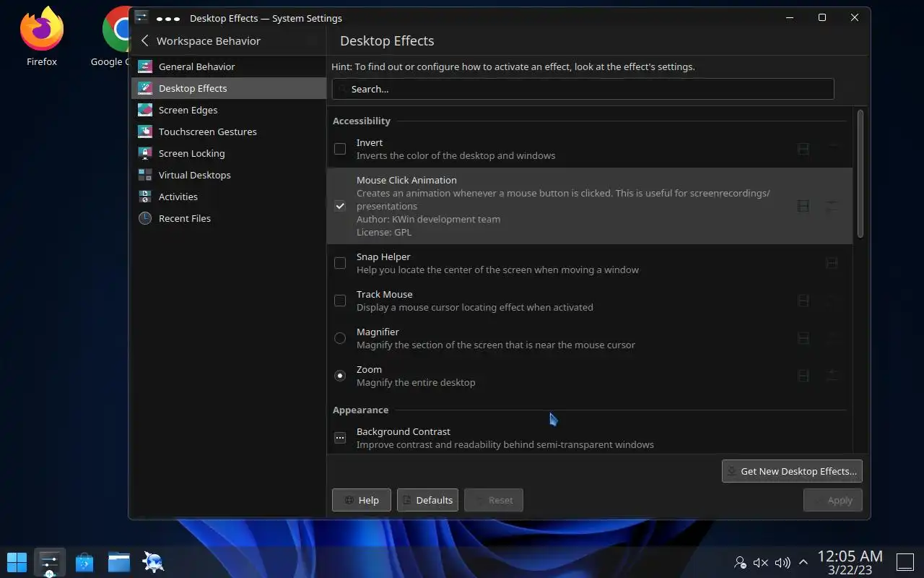This screenshot has width=924, height=578.
Task: Click the gear app icon in taskbar
Action: (153, 561)
